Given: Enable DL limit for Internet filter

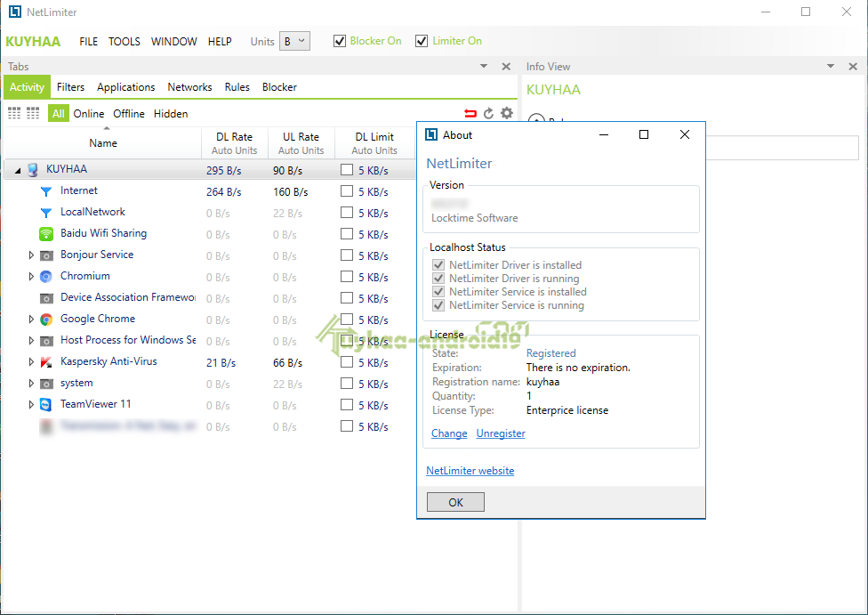Looking at the screenshot, I should coord(347,191).
